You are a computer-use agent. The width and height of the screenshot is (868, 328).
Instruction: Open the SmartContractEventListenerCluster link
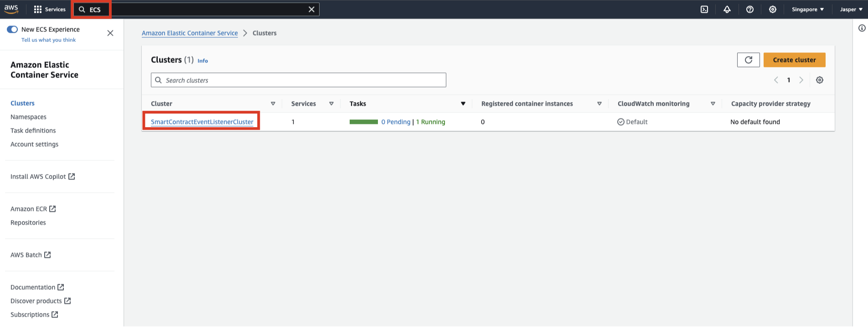[x=202, y=122]
